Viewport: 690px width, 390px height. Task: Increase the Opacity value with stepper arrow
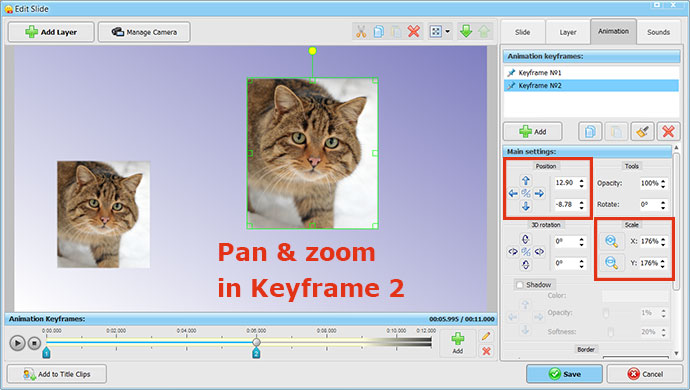tap(663, 180)
